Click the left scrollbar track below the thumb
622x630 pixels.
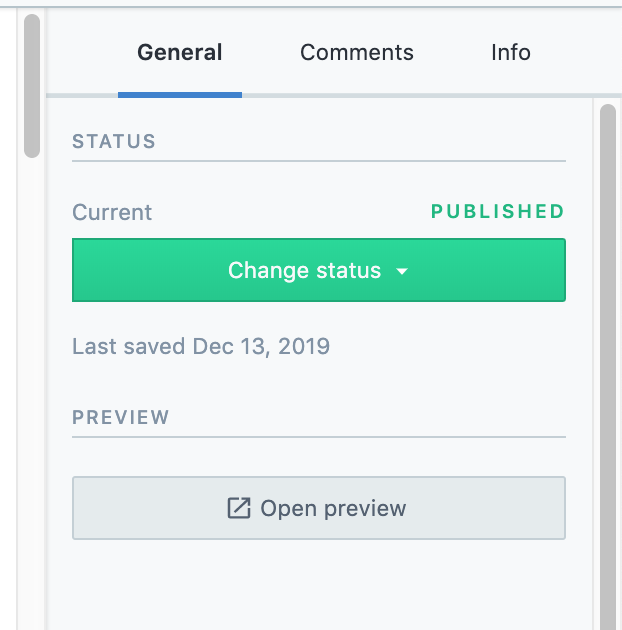click(x=32, y=394)
